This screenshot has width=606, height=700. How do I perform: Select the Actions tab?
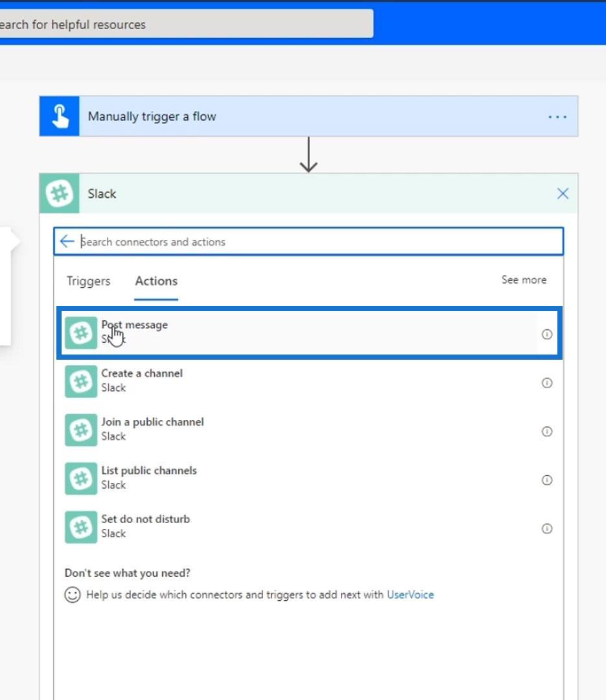tap(156, 281)
